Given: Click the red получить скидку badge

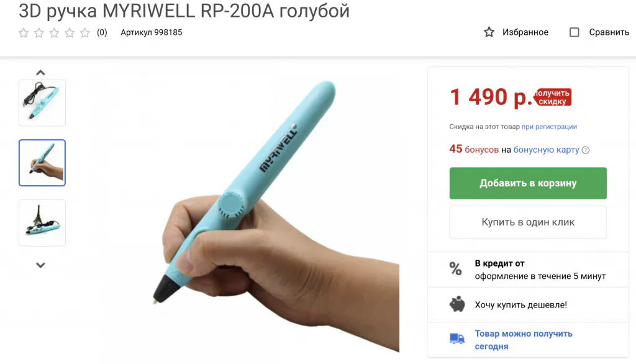Looking at the screenshot, I should pos(552,97).
